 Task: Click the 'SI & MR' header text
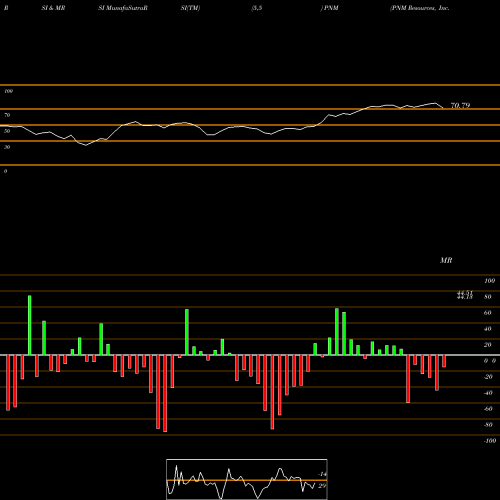tap(53, 8)
